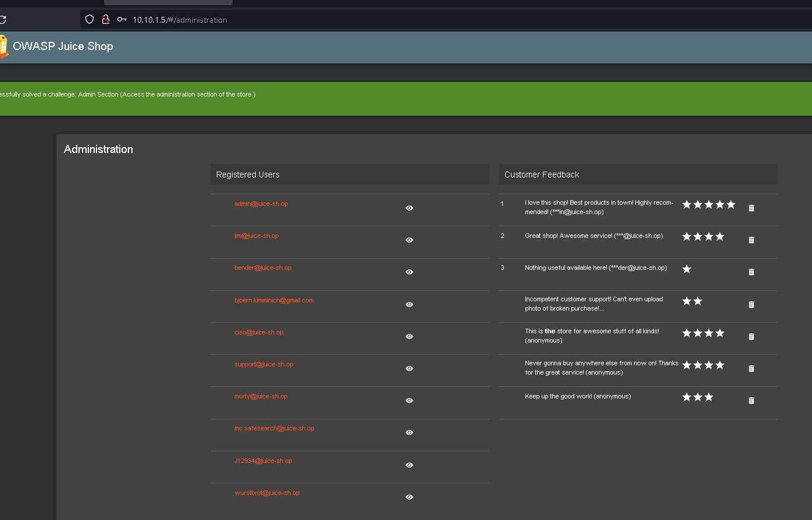Click three-star rating of 'Keep up the good work'

[697, 397]
